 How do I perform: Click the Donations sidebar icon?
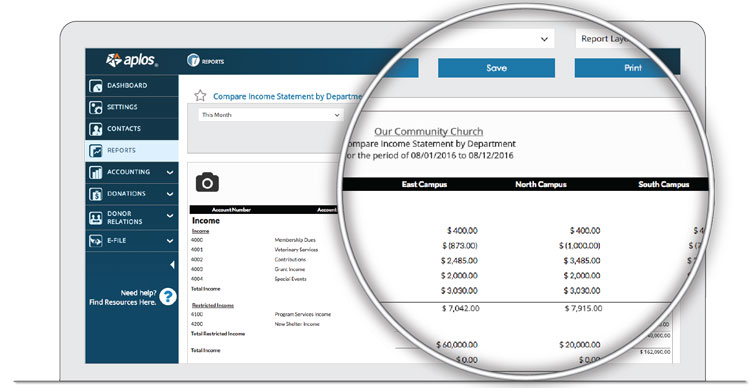click(x=96, y=194)
